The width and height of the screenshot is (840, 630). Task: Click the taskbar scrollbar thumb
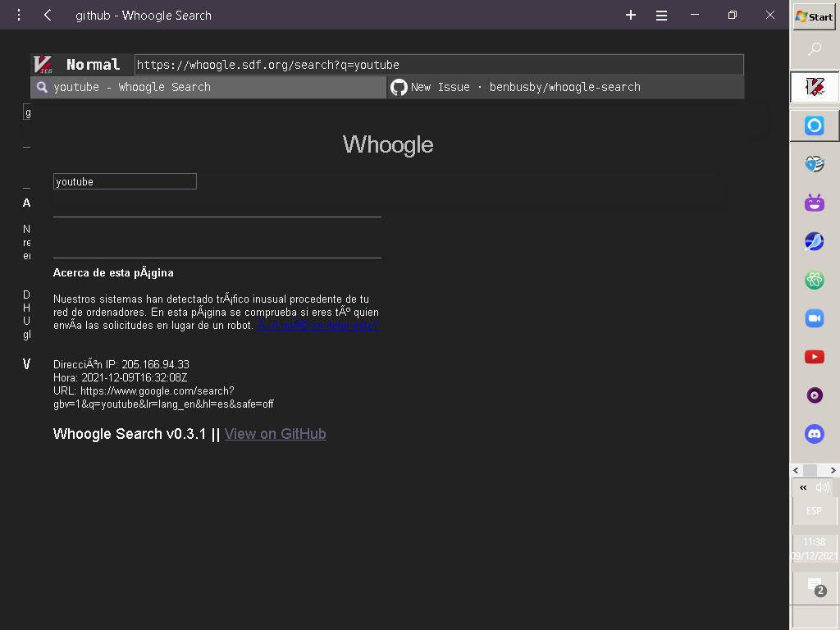(810, 470)
